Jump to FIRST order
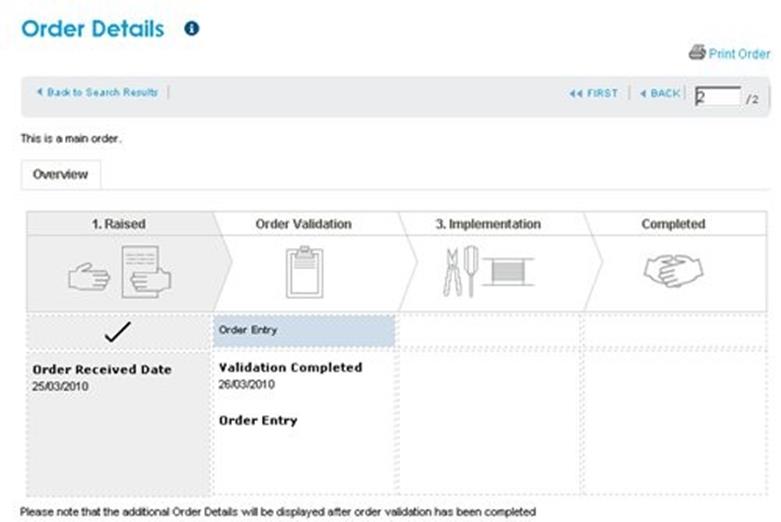Screen dimensions: 781x522 (x=594, y=93)
